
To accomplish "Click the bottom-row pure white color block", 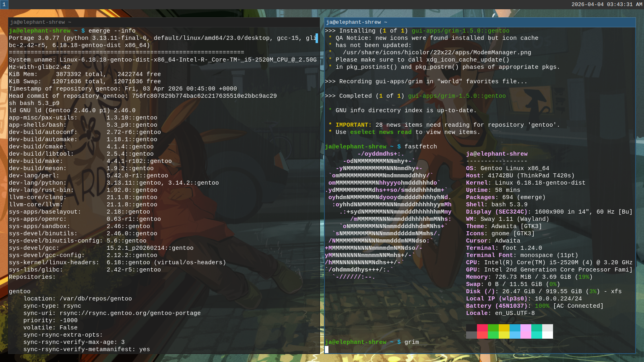I will [x=547, y=335].
